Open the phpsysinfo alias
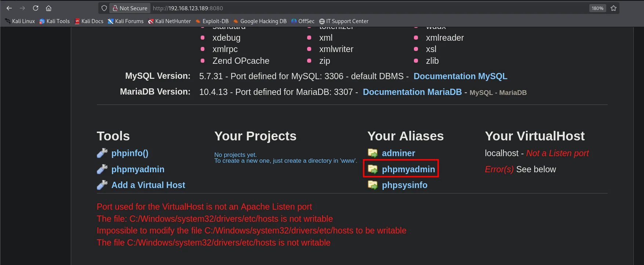Screen dimensions: 644x265 coord(404,185)
